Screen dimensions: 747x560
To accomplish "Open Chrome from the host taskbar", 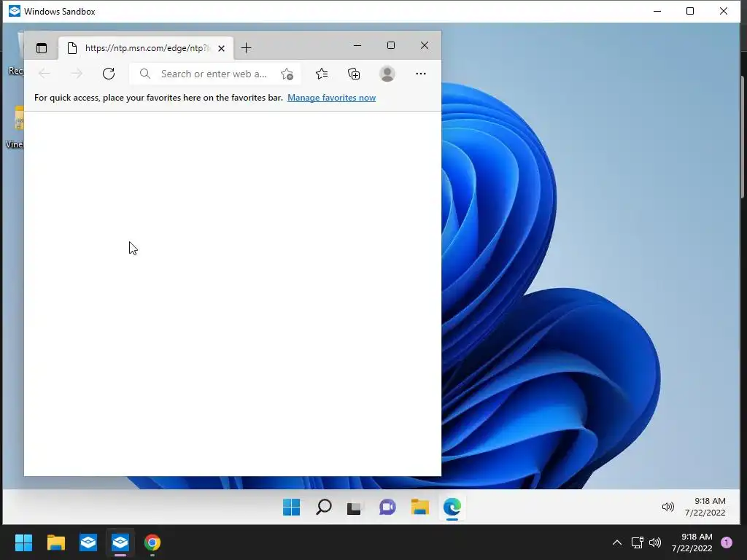I will pos(152,542).
